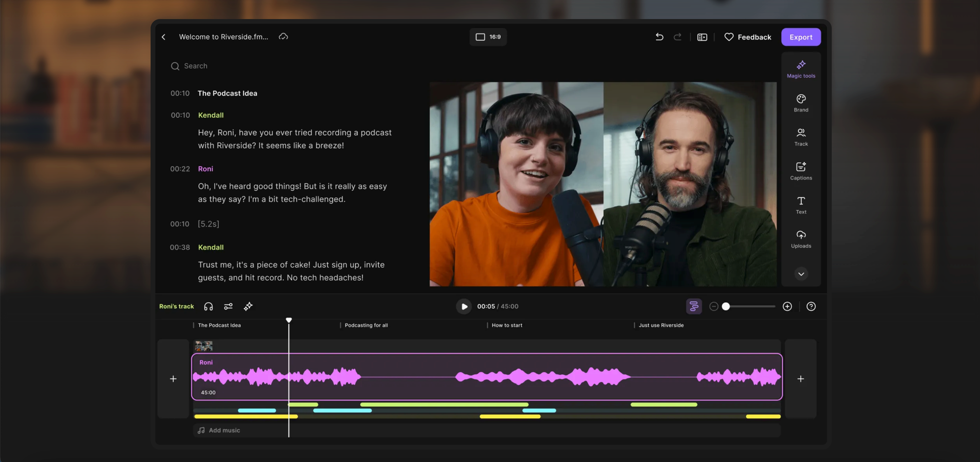
Task: Click the magic sparkle icon beside Roni's track
Action: click(x=248, y=307)
